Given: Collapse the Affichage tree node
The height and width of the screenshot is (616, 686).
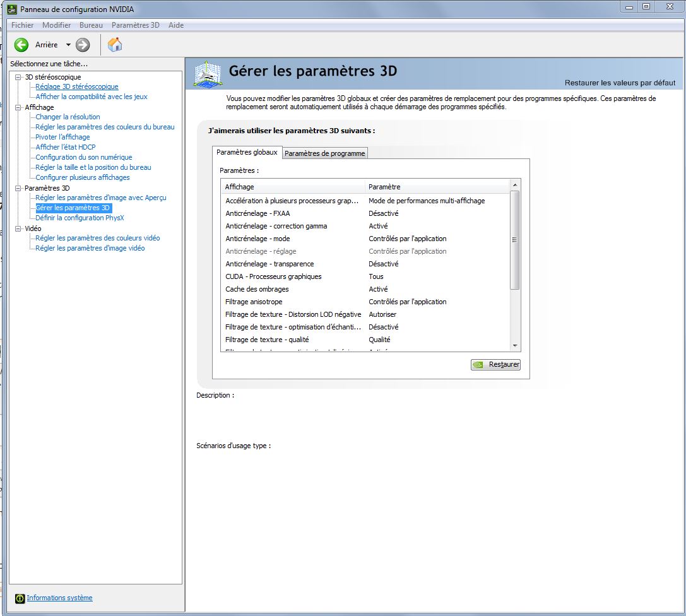Looking at the screenshot, I should point(18,107).
